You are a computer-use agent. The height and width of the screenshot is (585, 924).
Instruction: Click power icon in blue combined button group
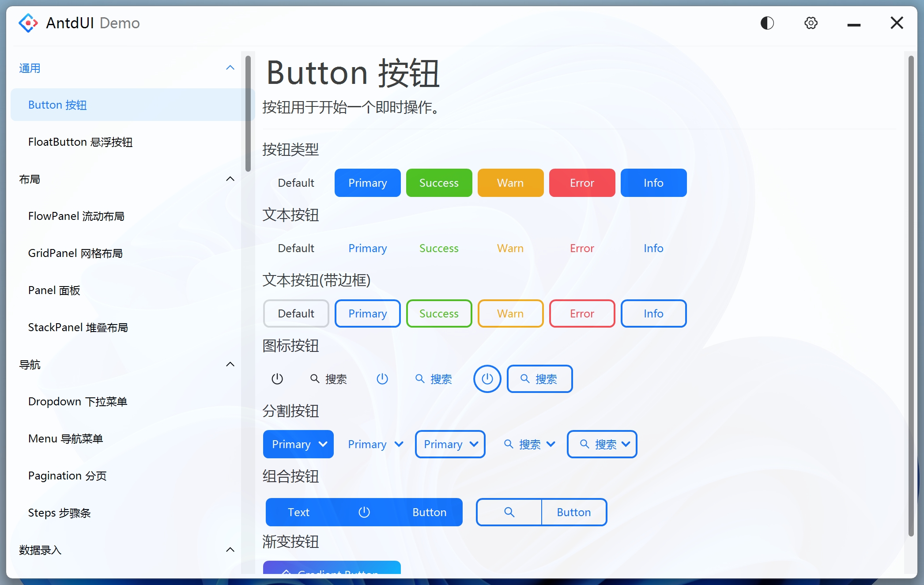pos(364,512)
